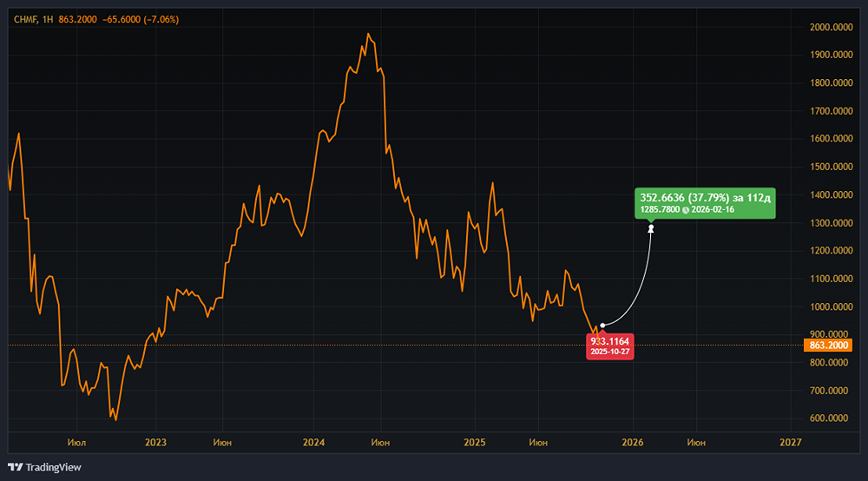Click the 2025 time axis label
The width and height of the screenshot is (868, 481).
coord(475,442)
